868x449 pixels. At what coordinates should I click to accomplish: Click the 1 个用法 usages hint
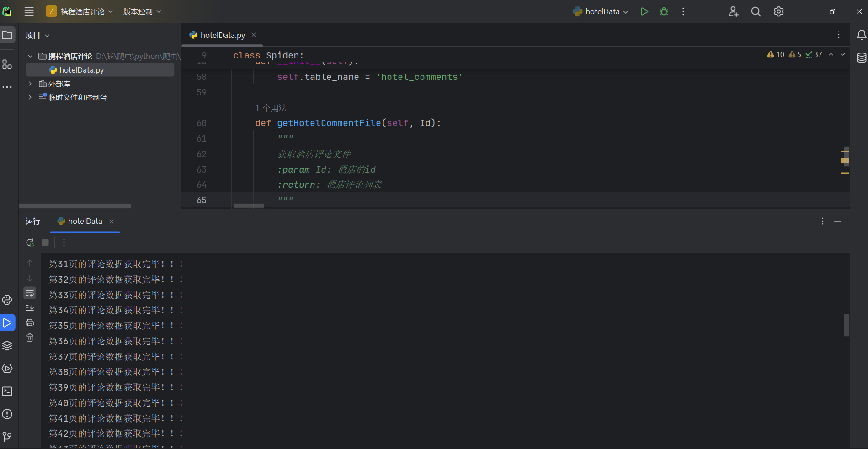click(x=271, y=108)
